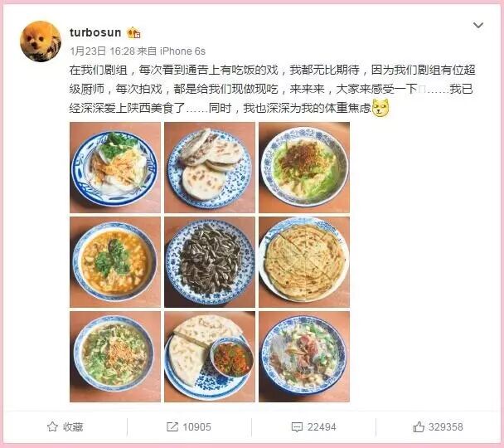Open reposts count 10905
The height and width of the screenshot is (448, 504).
tap(196, 426)
